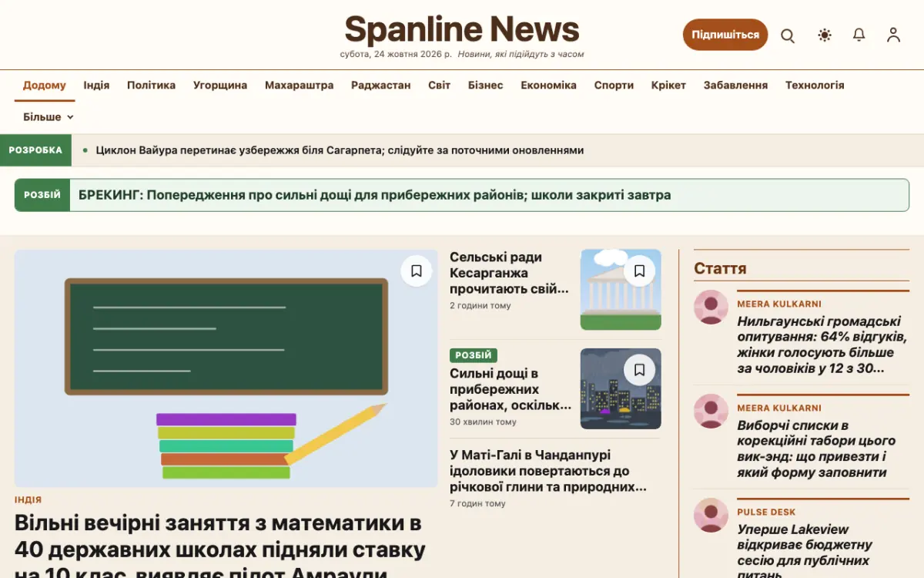
Task: Read the Вільні вечірні заняття з математики headline
Action: pos(220,549)
